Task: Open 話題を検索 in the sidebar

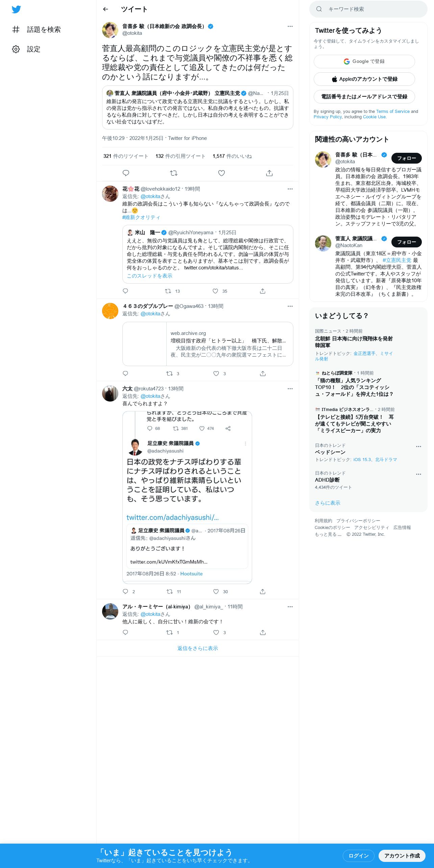Action: 36,29
